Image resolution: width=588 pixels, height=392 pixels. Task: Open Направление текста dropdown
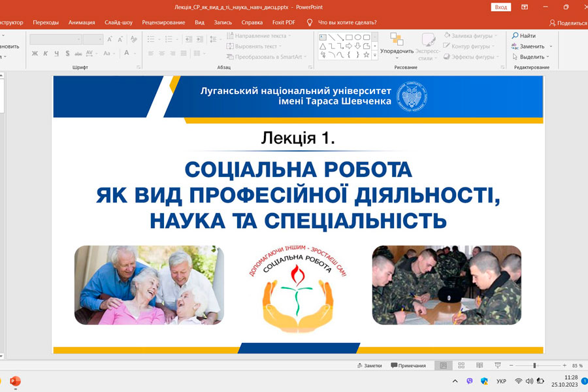coord(259,36)
